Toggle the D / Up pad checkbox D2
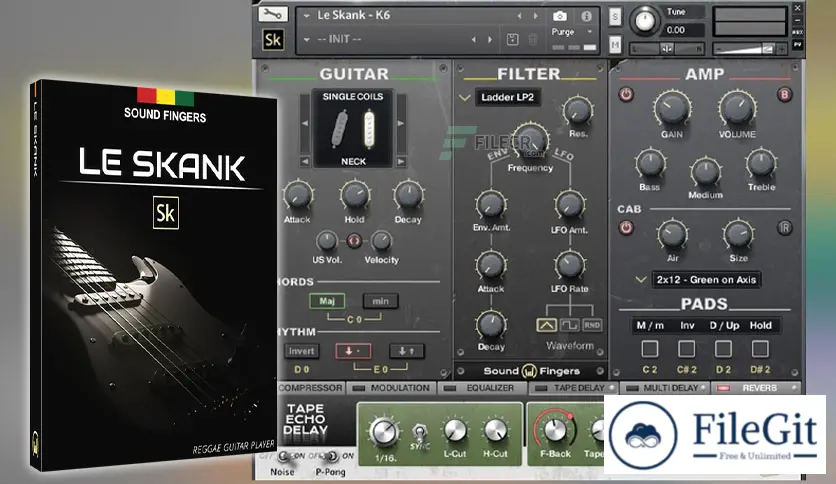 click(x=723, y=349)
